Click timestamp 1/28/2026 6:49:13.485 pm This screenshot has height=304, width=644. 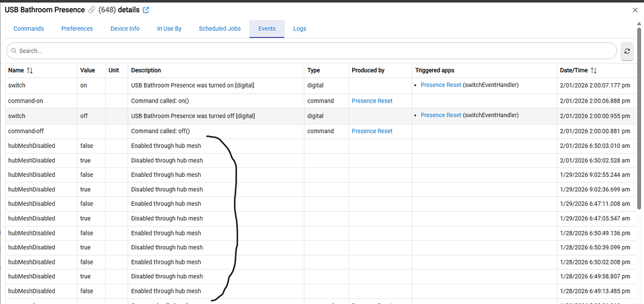tap(595, 291)
